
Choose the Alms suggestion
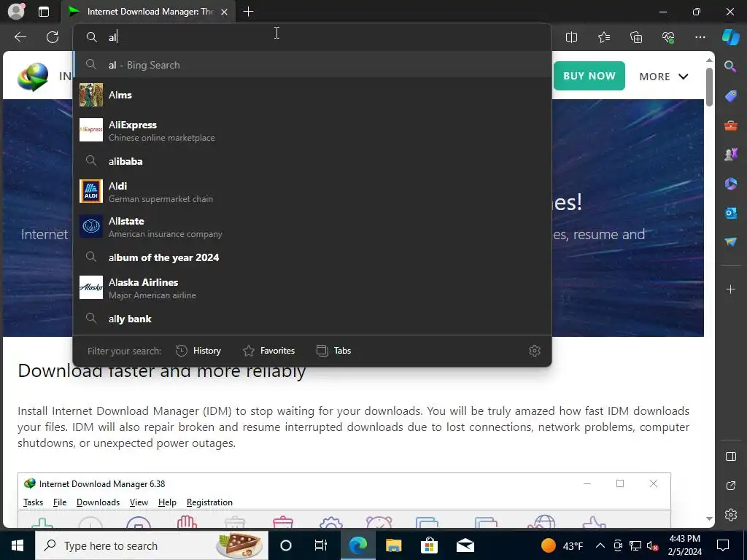[312, 95]
